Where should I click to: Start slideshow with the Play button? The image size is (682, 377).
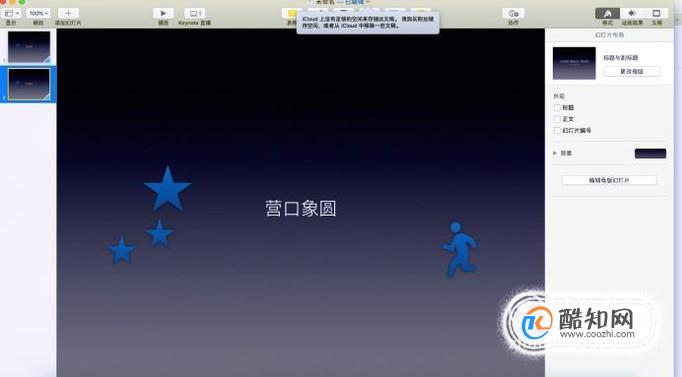tap(163, 13)
